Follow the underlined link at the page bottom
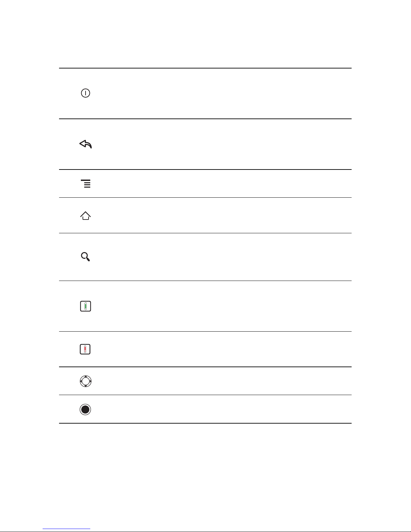Viewport: 411px width, 532px height. tap(66, 529)
